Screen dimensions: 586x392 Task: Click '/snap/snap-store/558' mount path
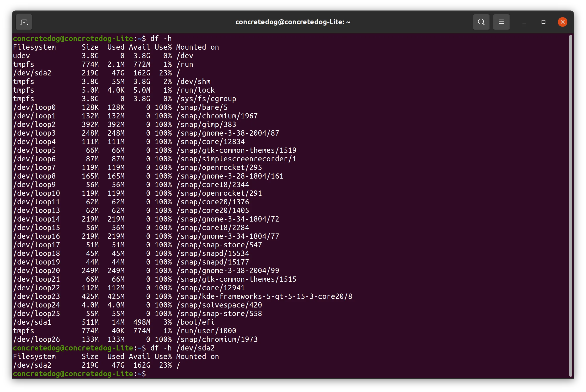point(219,313)
